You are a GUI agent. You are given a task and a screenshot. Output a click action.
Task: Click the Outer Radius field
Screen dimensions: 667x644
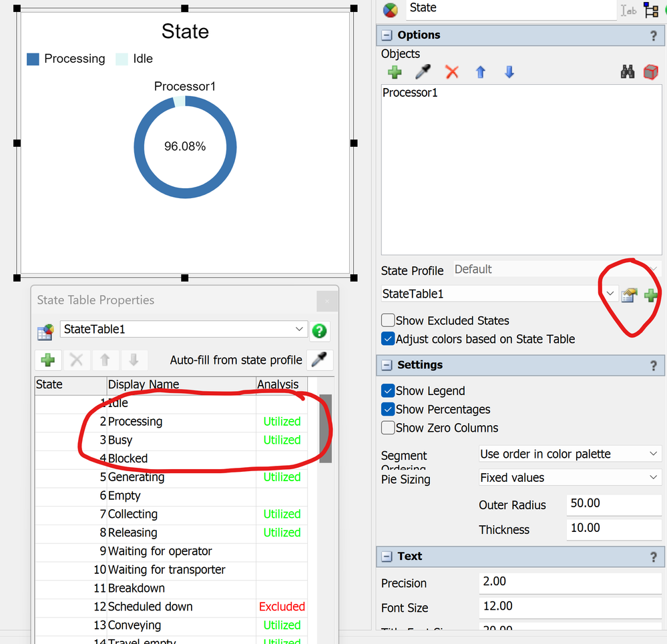(x=614, y=504)
